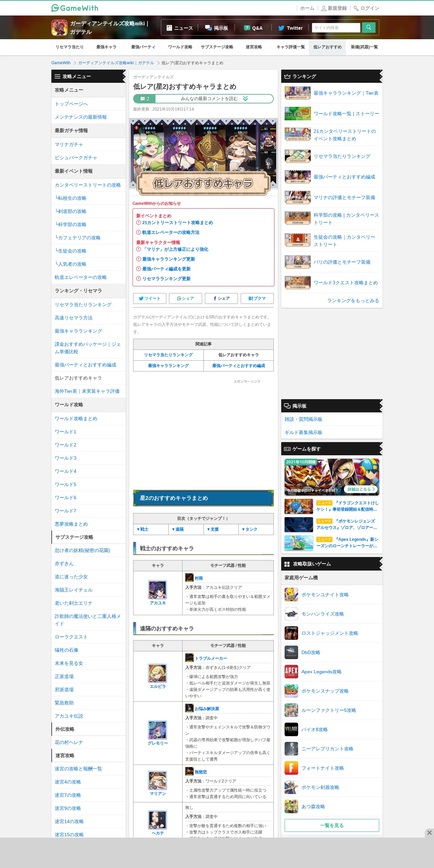Open the リセマラ当たり nav tab
Image resolution: width=434 pixels, height=868 pixels.
tap(70, 47)
